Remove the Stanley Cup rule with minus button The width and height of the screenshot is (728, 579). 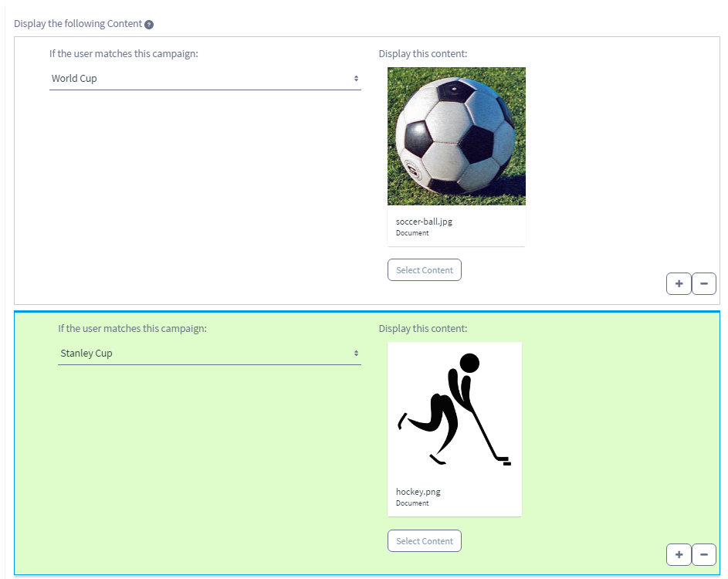[704, 554]
